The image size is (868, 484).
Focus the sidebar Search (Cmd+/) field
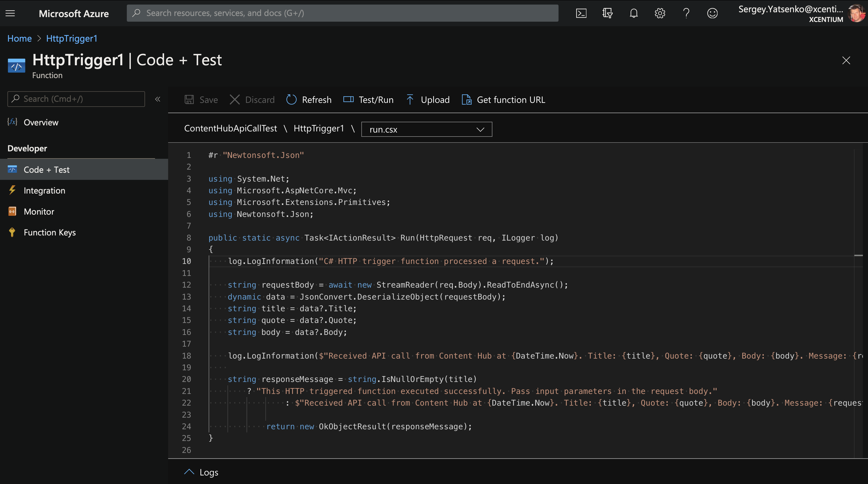(x=76, y=99)
